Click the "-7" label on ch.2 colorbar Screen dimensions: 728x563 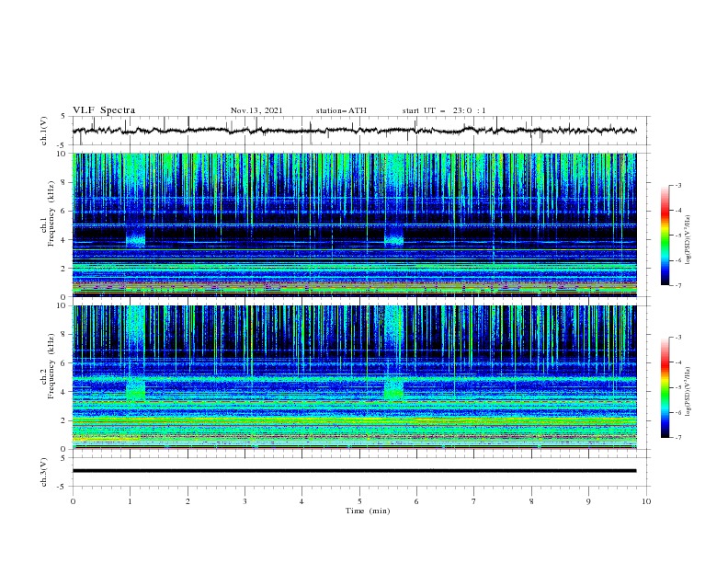678,437
